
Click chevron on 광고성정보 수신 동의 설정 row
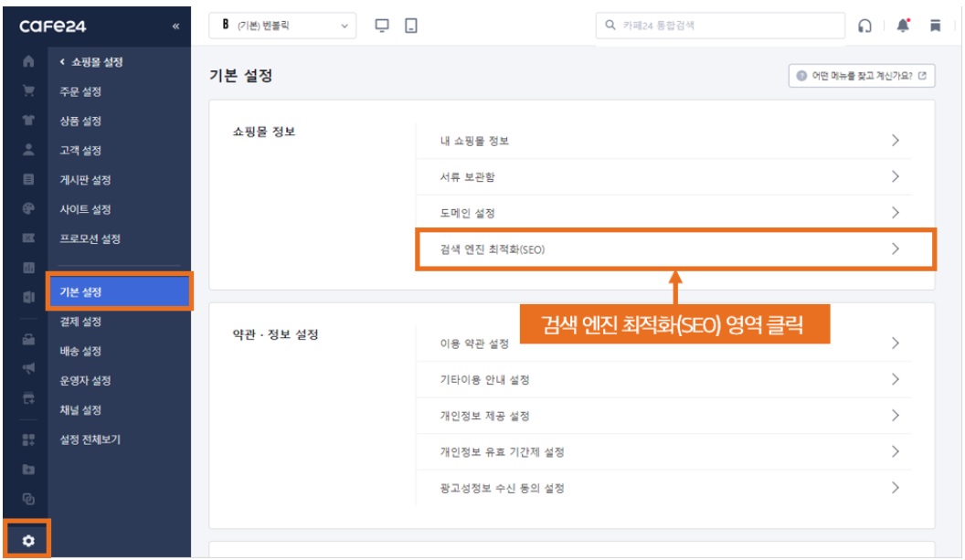(x=896, y=488)
